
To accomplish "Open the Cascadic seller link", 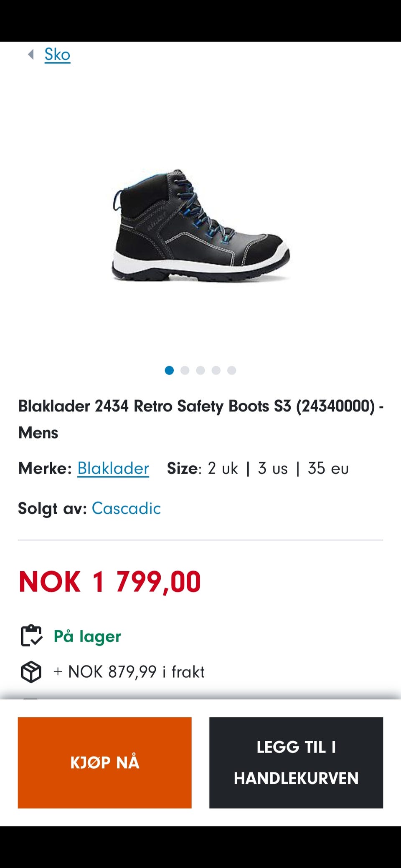I will coord(126,508).
